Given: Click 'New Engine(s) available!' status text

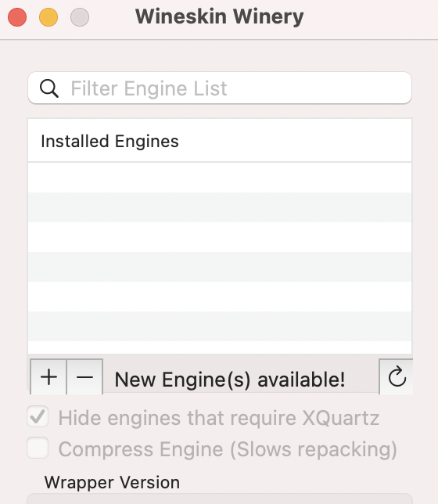Looking at the screenshot, I should (x=230, y=380).
